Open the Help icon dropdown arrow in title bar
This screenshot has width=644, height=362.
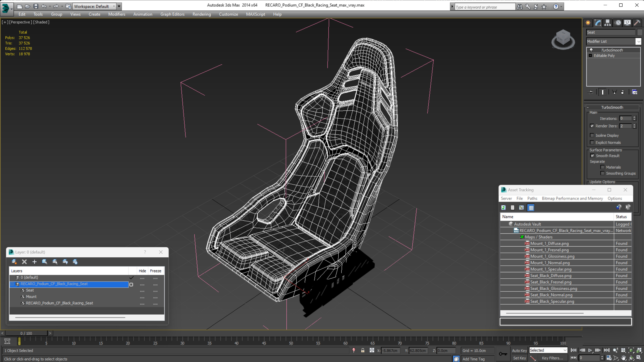[561, 7]
